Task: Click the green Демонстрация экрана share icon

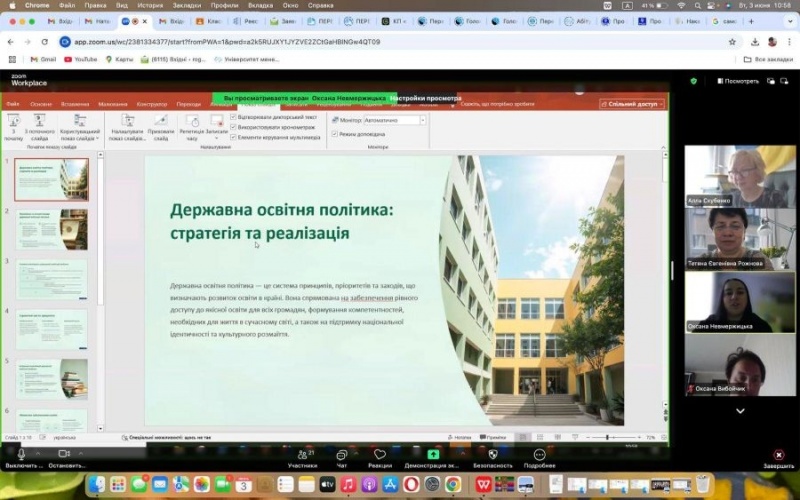Action: (x=433, y=455)
